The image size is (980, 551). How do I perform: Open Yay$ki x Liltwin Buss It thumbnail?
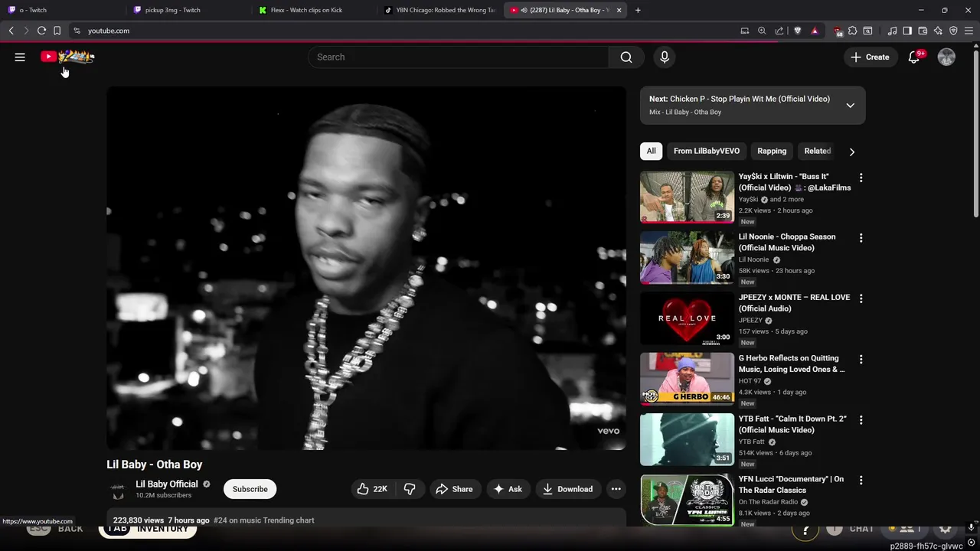687,197
